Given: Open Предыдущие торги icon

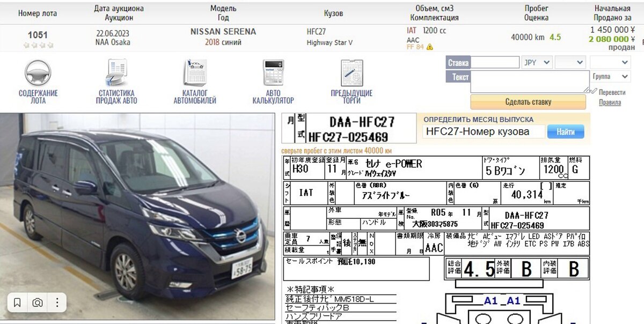Looking at the screenshot, I should (x=352, y=72).
